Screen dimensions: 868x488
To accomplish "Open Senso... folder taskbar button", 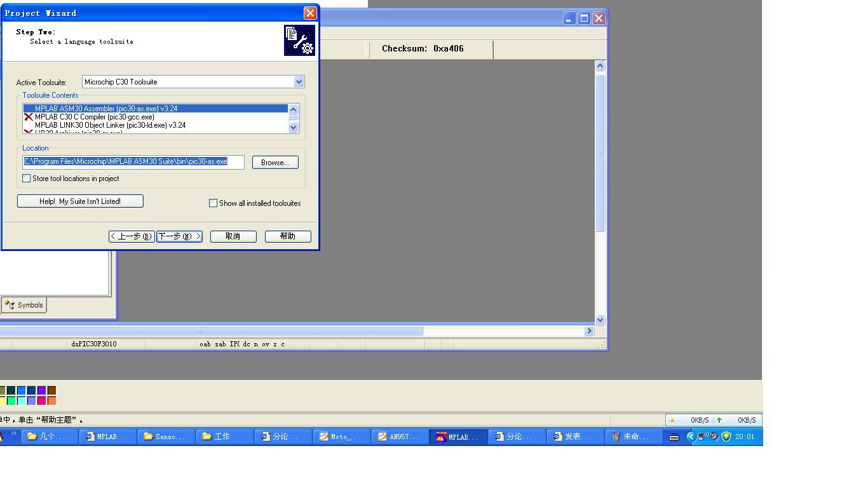I will 167,437.
